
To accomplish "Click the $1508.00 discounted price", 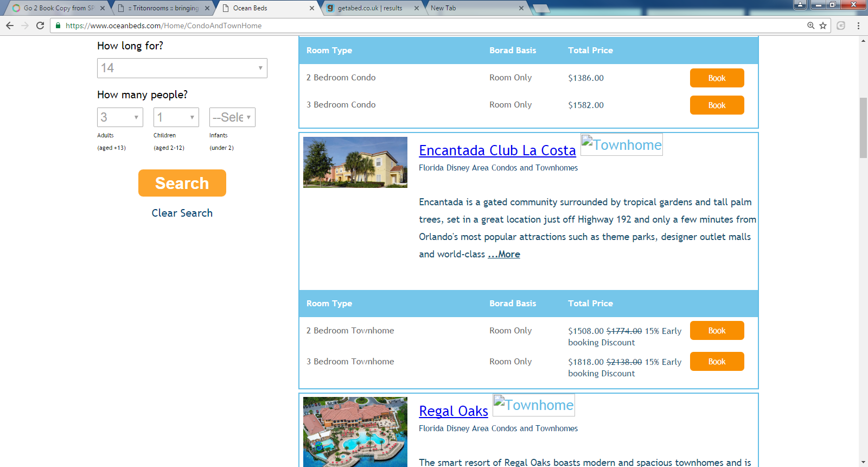I will click(586, 331).
